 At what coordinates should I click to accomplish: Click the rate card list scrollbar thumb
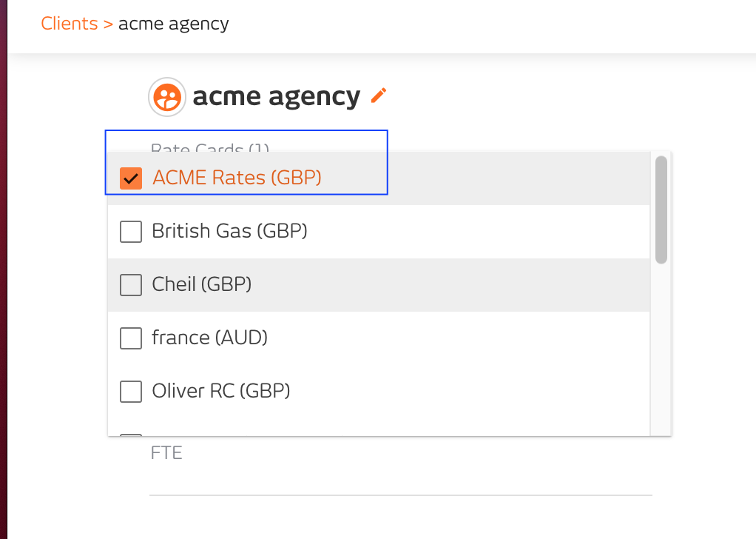[x=661, y=209]
